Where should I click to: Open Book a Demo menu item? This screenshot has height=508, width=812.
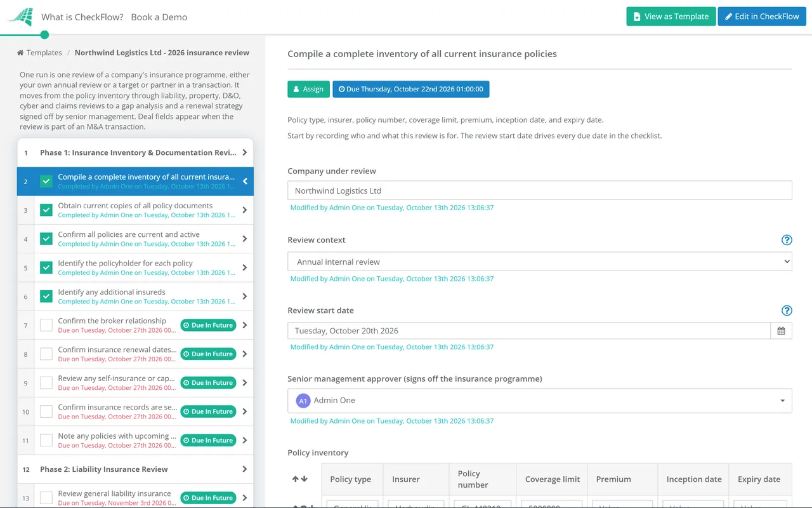click(x=159, y=17)
